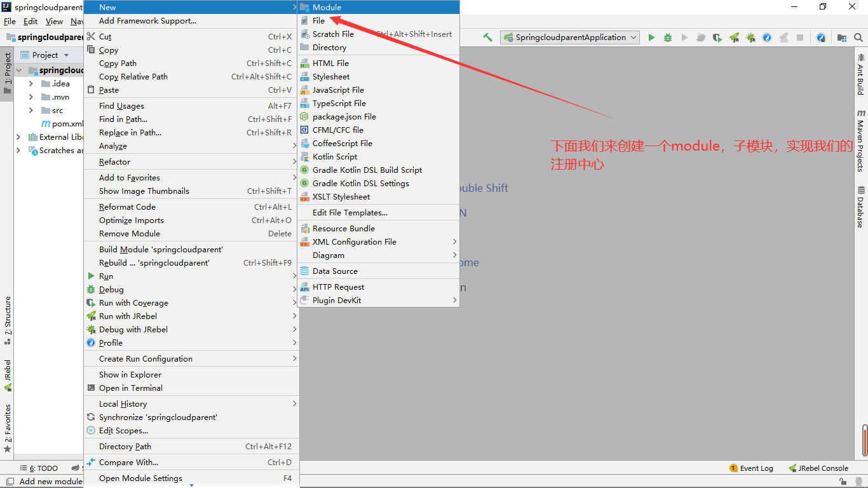Screen dimensions: 868x488
Task: Select pom.xml in project tree
Action: (62, 124)
